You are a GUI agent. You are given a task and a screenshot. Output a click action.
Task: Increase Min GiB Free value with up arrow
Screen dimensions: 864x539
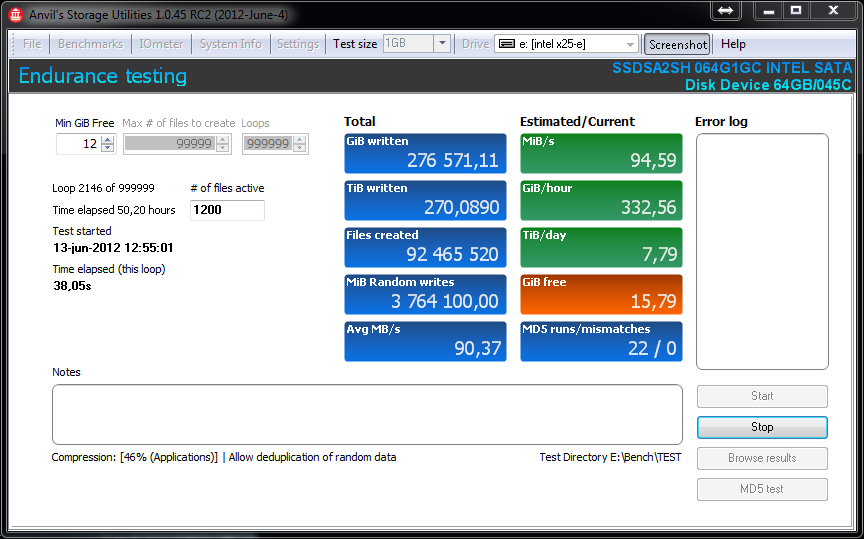click(x=108, y=139)
